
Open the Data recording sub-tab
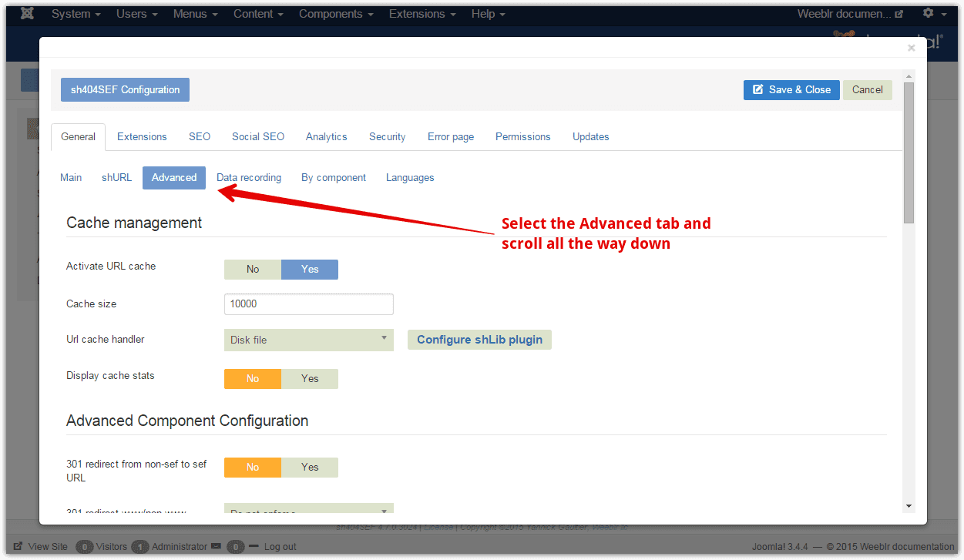249,177
